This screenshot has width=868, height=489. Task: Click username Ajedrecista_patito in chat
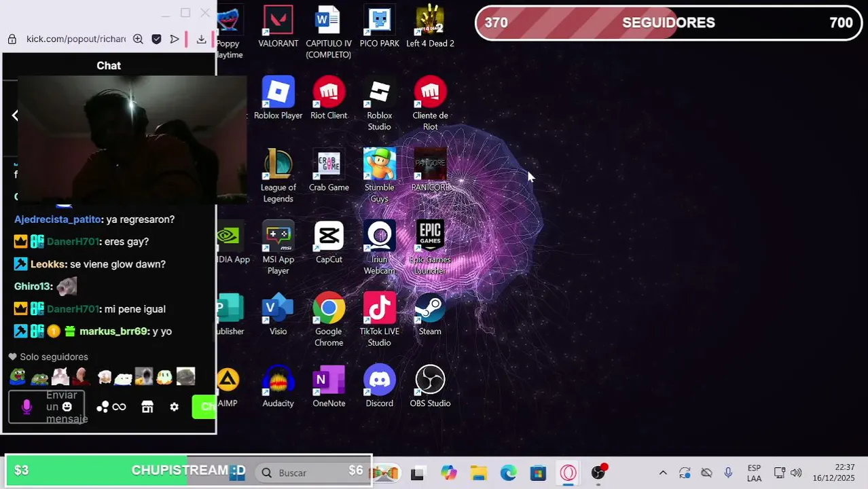click(57, 219)
